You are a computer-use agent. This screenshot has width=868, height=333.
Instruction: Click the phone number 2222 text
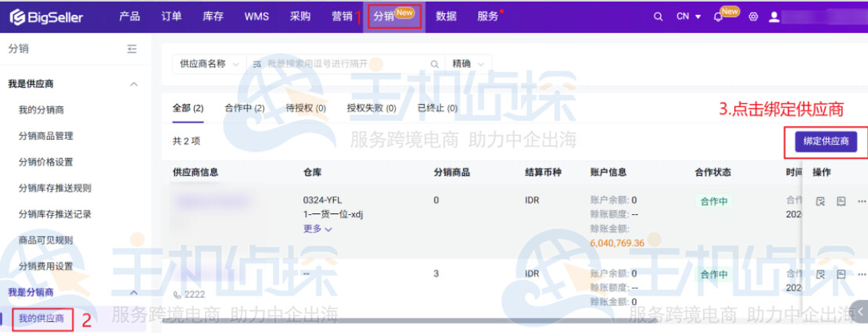click(194, 295)
